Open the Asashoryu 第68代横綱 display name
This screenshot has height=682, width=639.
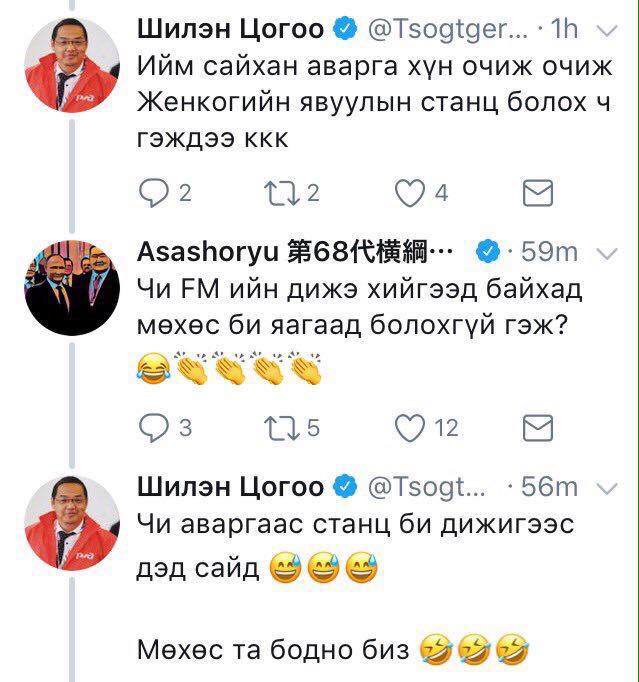294,252
